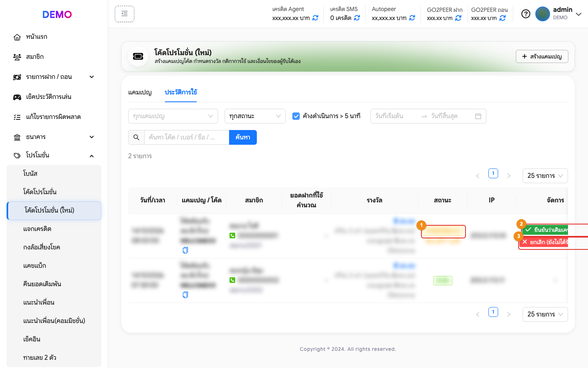
Task: Open the ทุกแคมเปญ campaign dropdown
Action: pos(173,116)
